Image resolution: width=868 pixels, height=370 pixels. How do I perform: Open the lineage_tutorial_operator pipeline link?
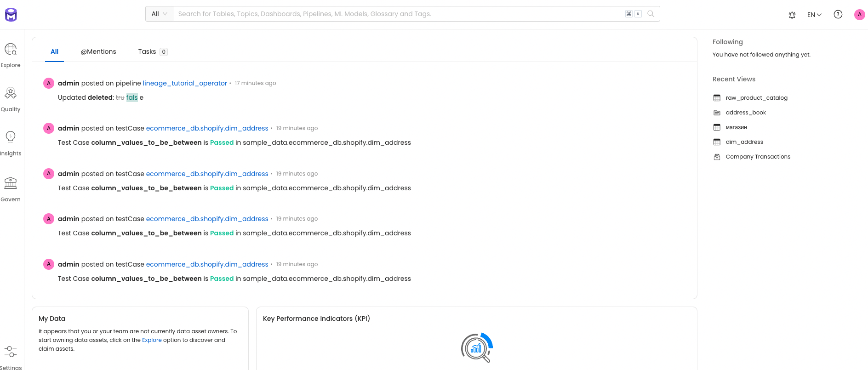pos(185,83)
